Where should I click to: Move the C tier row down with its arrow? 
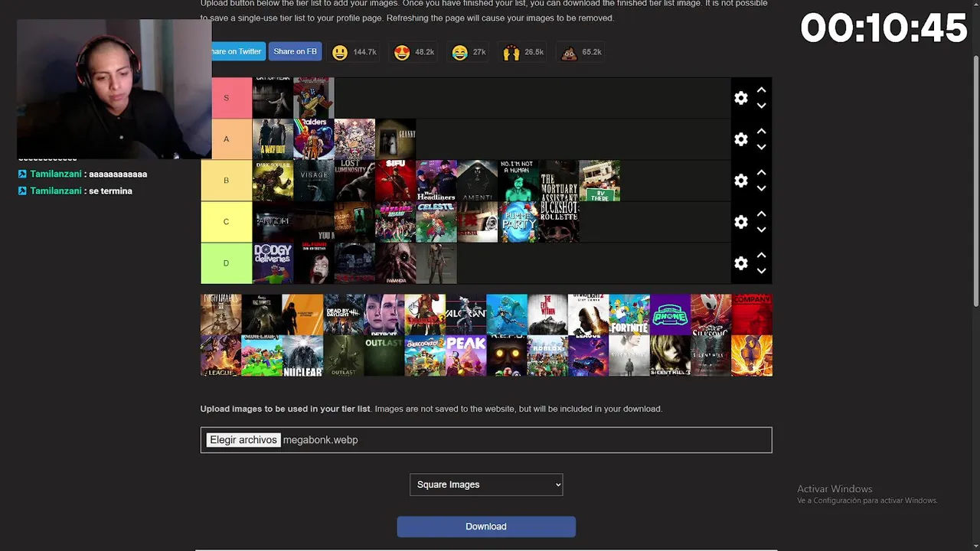(761, 230)
